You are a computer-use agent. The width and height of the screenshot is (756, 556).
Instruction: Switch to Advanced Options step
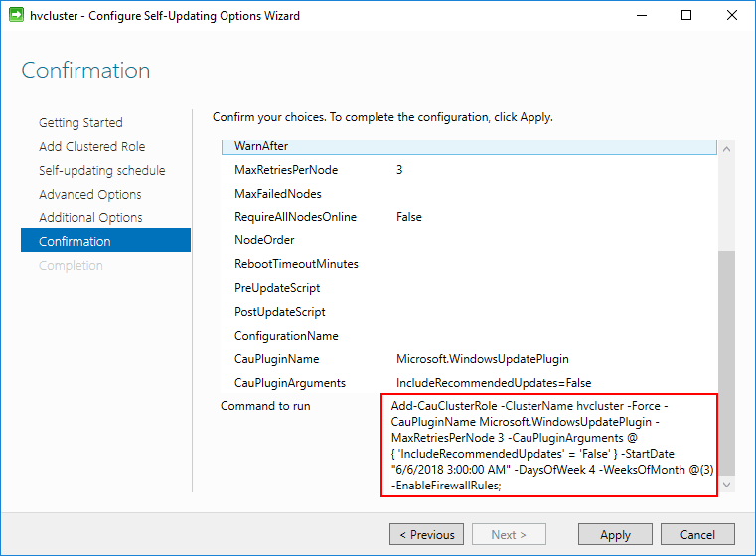(x=90, y=195)
